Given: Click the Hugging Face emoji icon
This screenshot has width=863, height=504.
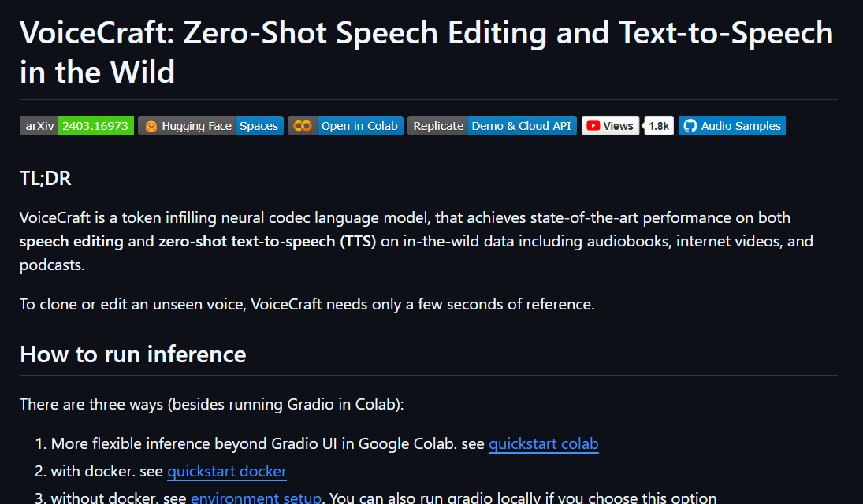Looking at the screenshot, I should 151,126.
